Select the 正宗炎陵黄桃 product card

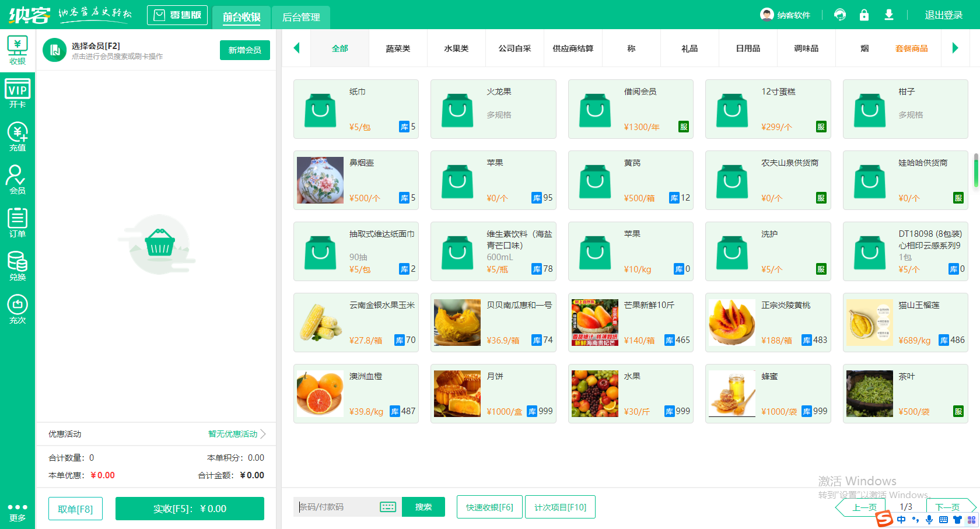pyautogui.click(x=768, y=323)
